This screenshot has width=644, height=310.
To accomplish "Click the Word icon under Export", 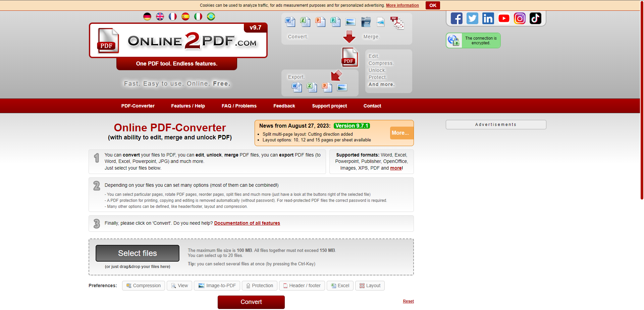I will (x=297, y=87).
